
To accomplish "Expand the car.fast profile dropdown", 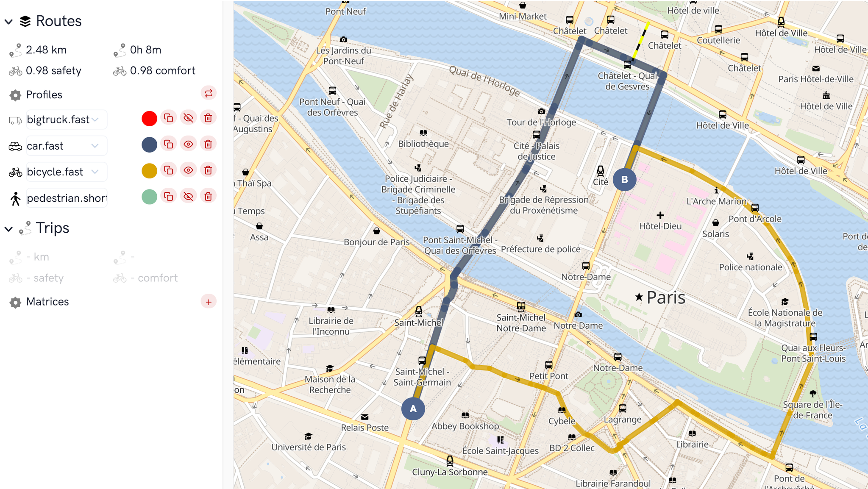I will tap(95, 144).
